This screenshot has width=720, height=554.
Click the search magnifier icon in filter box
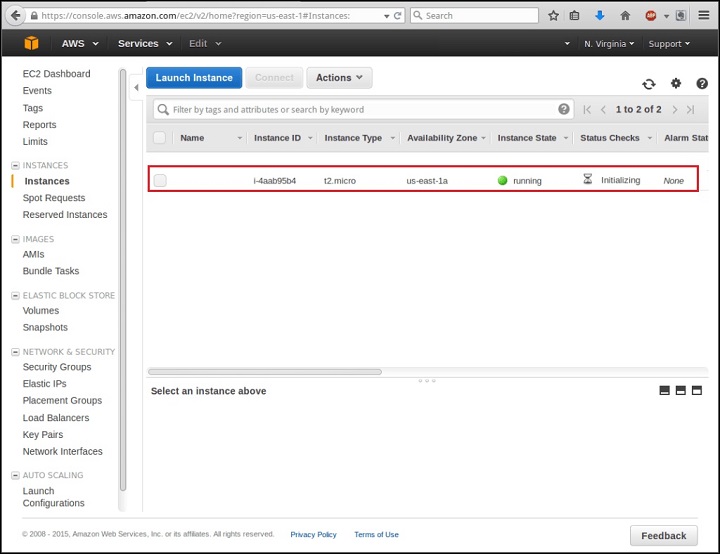pyautogui.click(x=163, y=109)
